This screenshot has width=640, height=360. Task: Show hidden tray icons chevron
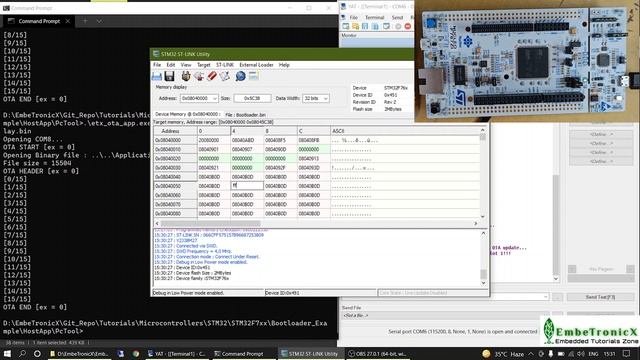(531, 353)
